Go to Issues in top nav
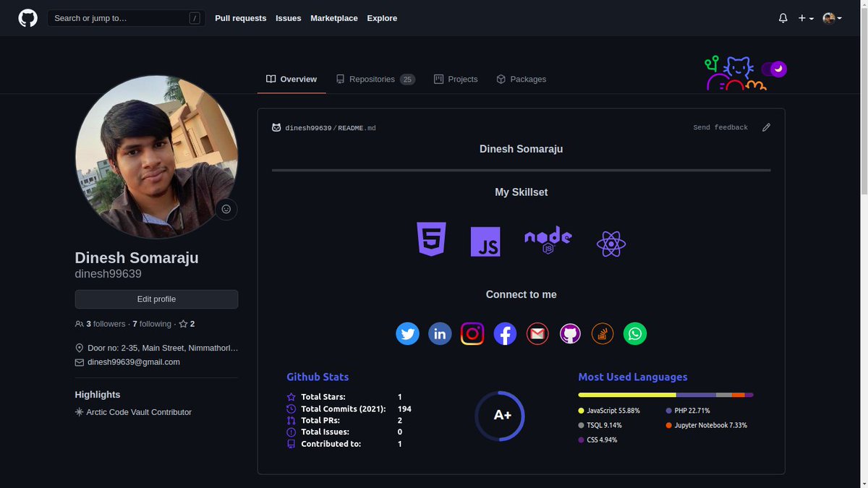The height and width of the screenshot is (488, 868). click(288, 18)
